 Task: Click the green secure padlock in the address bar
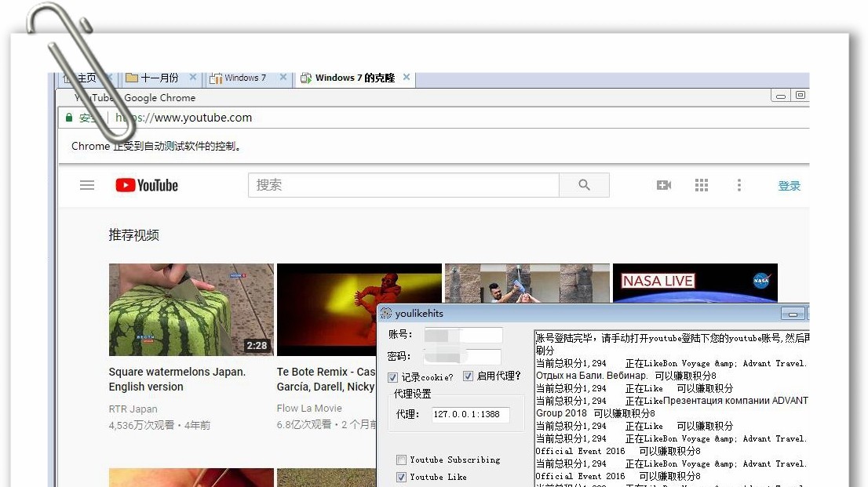pyautogui.click(x=68, y=118)
